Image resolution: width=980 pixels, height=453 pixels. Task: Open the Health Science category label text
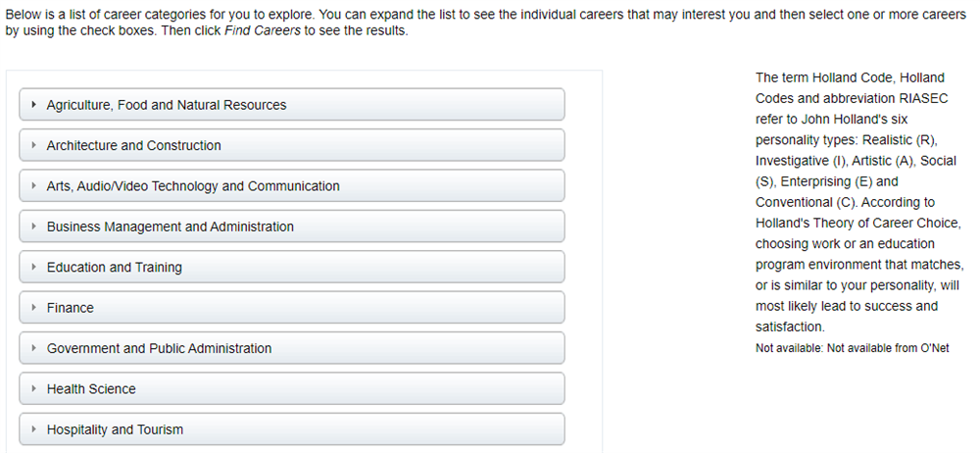coord(91,389)
